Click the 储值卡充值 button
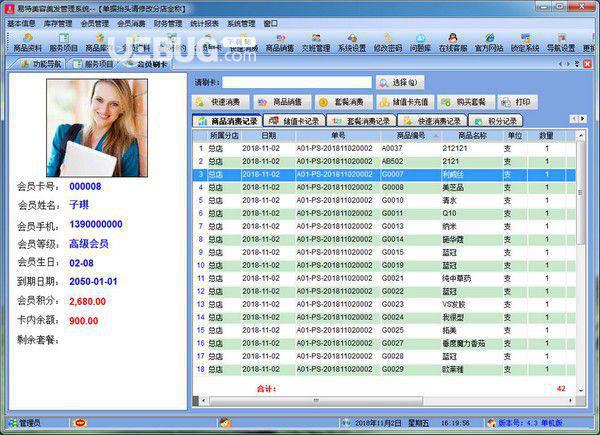Viewport: 600px width, 435px height. click(406, 102)
